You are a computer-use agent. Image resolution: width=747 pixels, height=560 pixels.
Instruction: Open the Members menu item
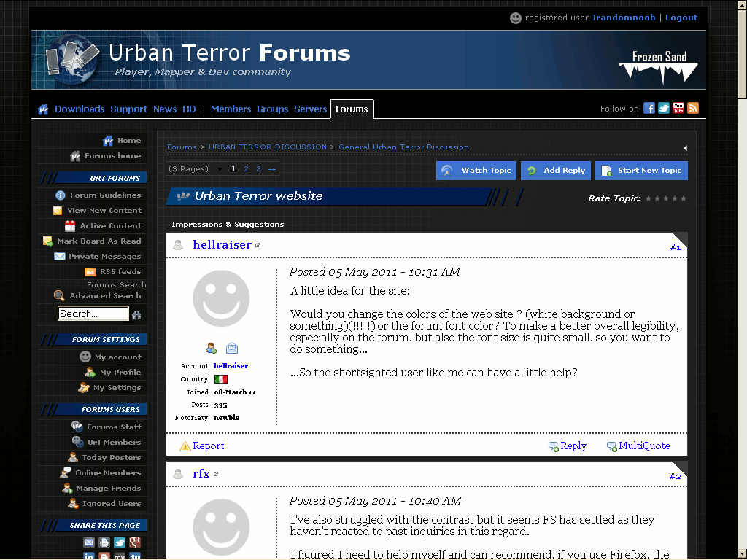point(231,109)
